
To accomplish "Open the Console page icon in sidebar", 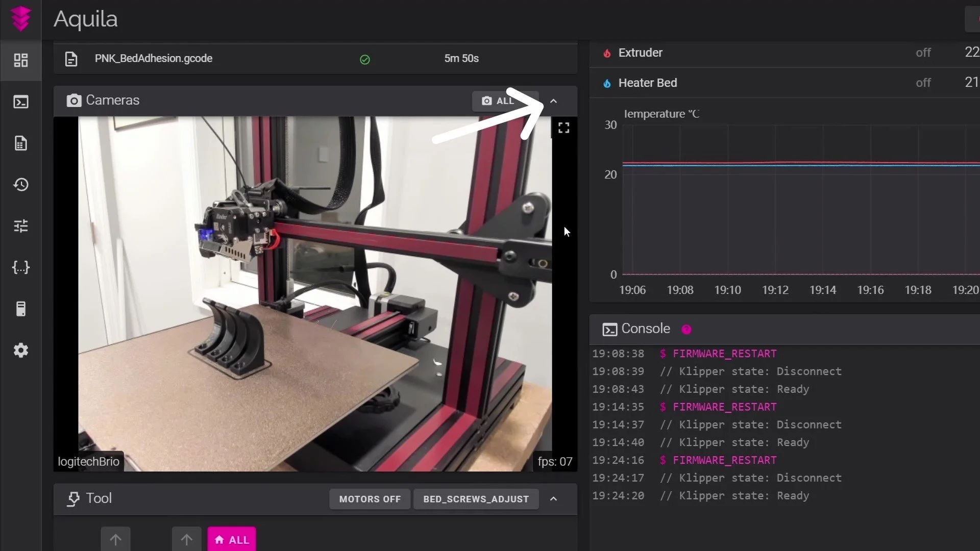I will [20, 102].
